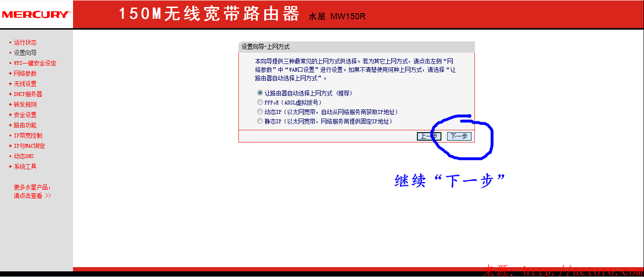Viewport: 644px width, 277px height.
Task: Click the 水星 MW150R model text
Action: point(337,16)
